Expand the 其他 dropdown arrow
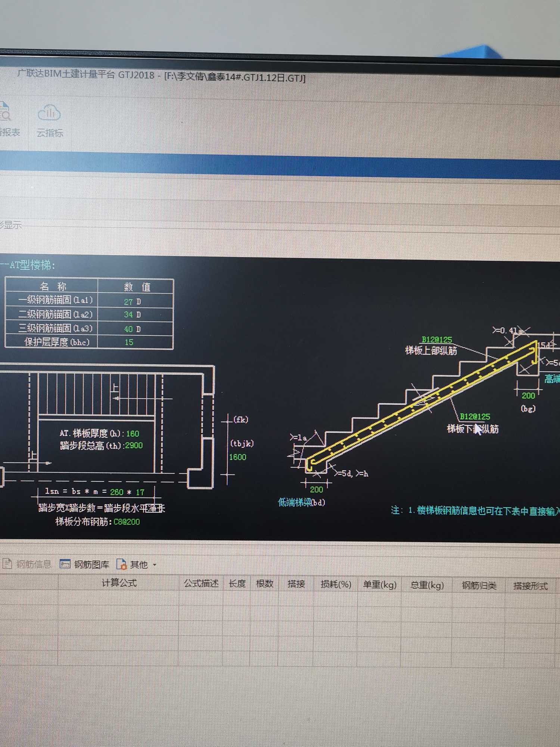560x747 pixels. click(x=155, y=565)
